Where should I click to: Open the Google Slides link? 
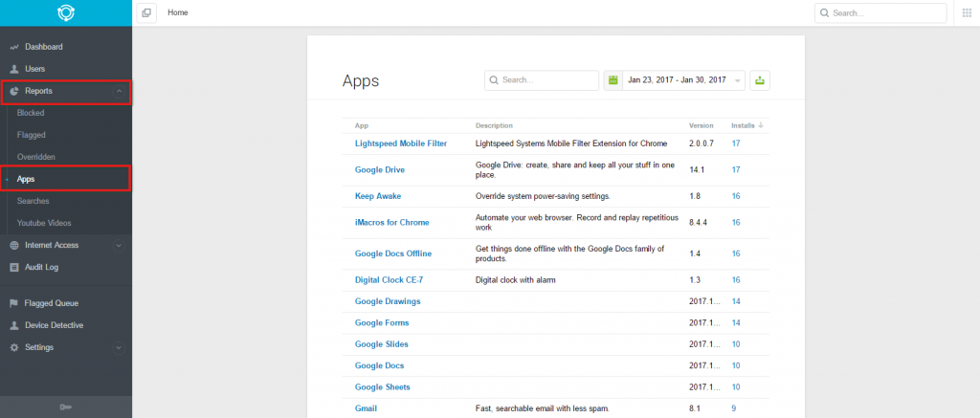coord(381,344)
